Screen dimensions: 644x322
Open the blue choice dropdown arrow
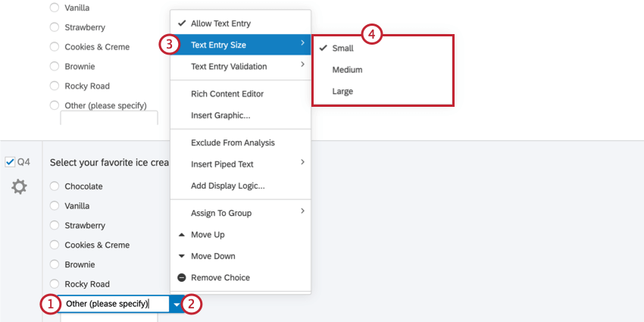point(177,305)
